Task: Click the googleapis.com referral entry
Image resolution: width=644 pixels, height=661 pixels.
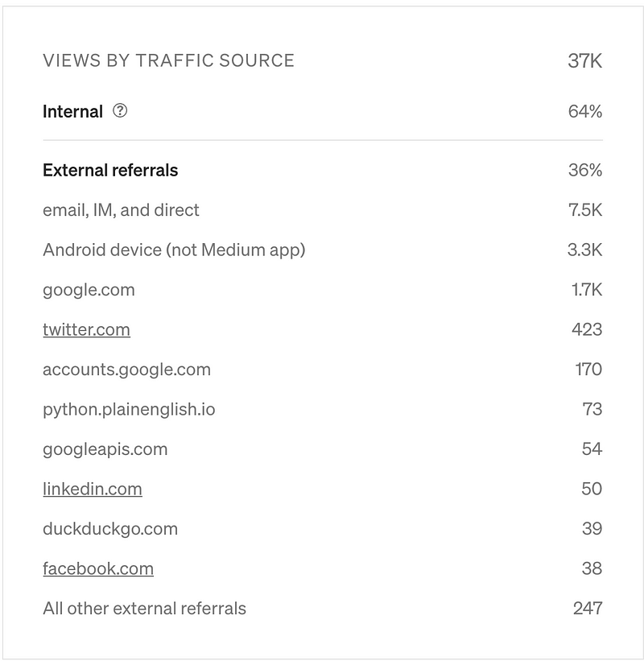Action: coord(105,449)
